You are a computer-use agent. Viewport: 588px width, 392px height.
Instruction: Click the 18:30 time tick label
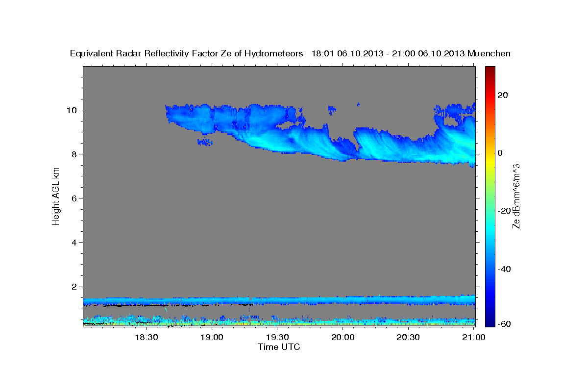click(x=146, y=337)
